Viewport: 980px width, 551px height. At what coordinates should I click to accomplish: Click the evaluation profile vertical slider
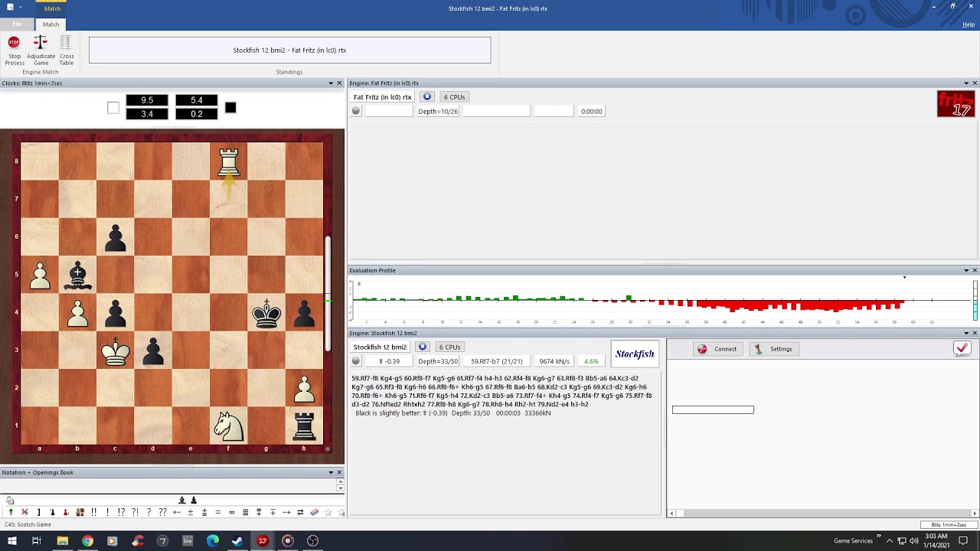click(975, 301)
